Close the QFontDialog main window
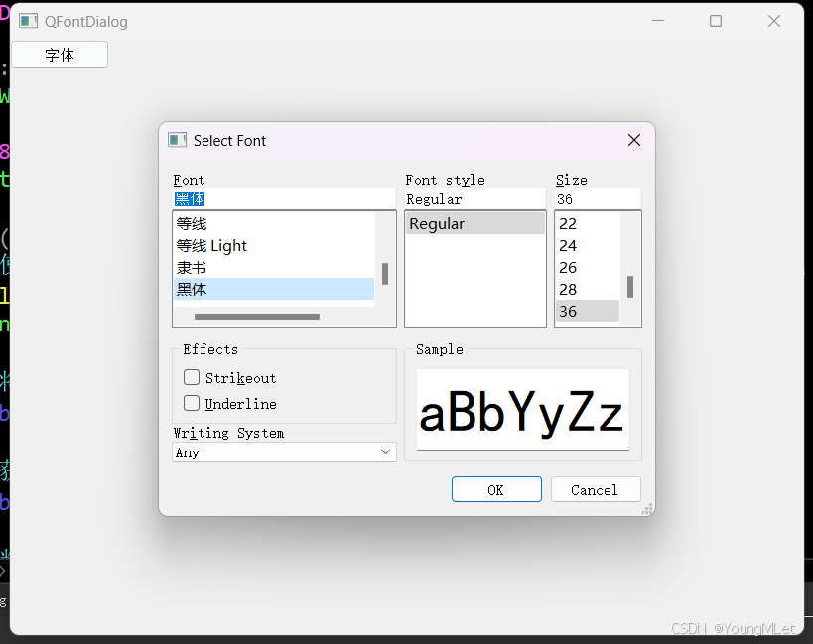The height and width of the screenshot is (644, 813). (x=774, y=21)
